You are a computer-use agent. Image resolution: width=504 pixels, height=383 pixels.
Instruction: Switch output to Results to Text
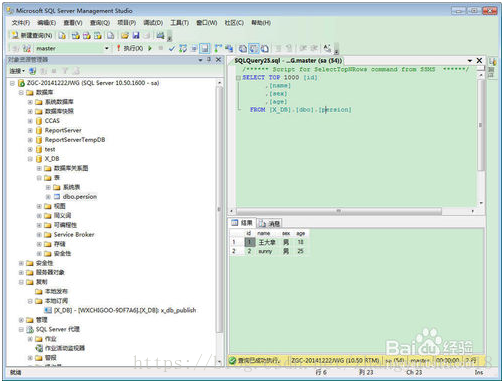[243, 48]
